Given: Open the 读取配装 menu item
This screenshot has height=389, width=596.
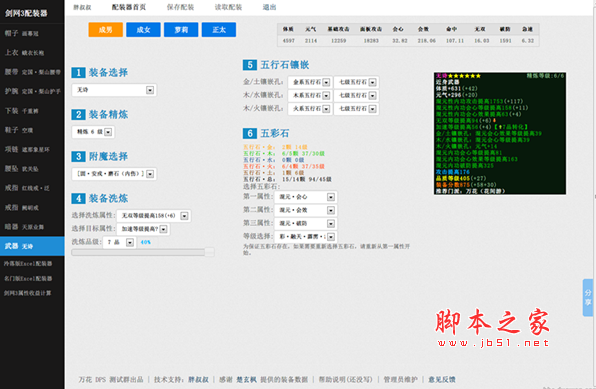Looking at the screenshot, I should coord(228,7).
